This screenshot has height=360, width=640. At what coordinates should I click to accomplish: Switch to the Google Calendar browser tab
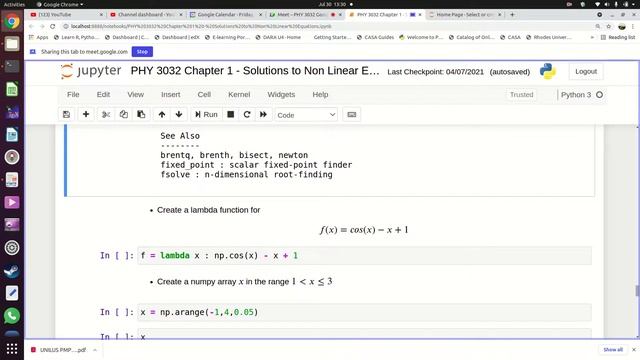click(226, 15)
